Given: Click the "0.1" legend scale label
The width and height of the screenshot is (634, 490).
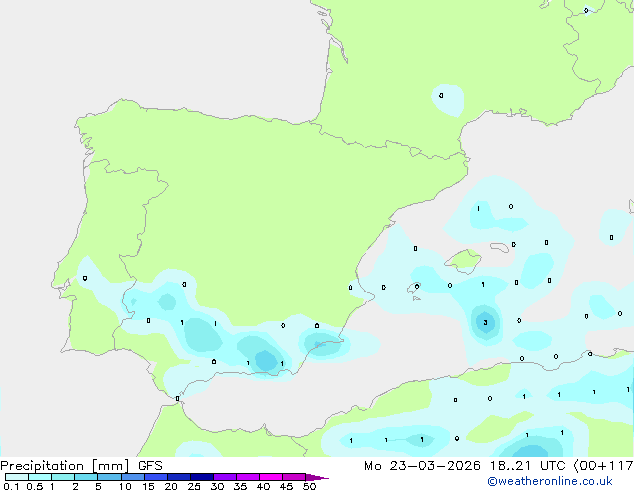Looking at the screenshot, I should [11, 486].
